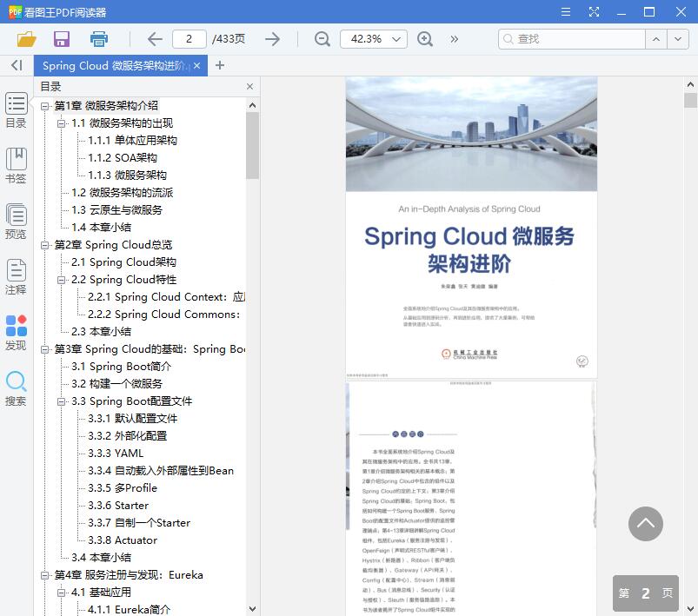Viewport: 698px width, 616px height.
Task: Jump to 1.1.2 SOA架构
Action: pyautogui.click(x=123, y=157)
